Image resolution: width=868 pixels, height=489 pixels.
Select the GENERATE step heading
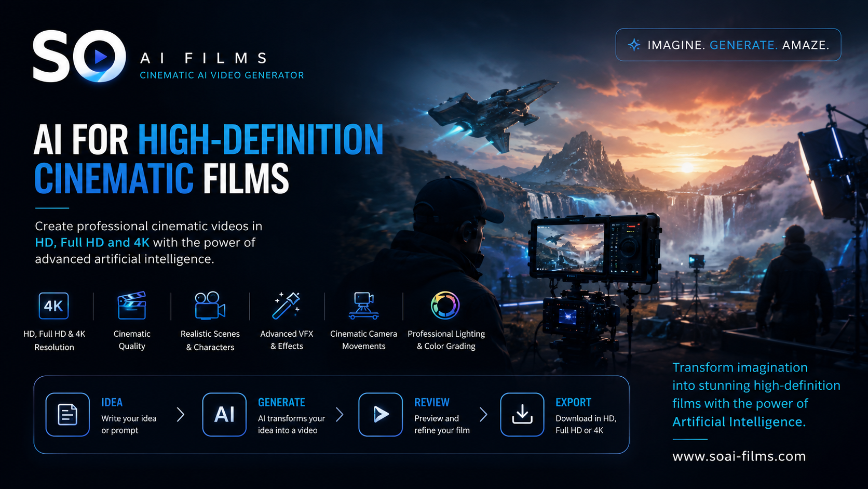pyautogui.click(x=281, y=402)
